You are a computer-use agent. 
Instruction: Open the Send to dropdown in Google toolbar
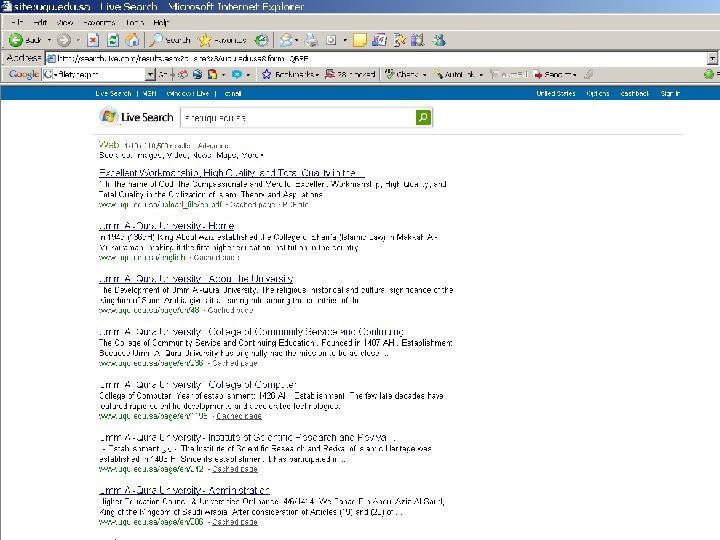(555, 74)
